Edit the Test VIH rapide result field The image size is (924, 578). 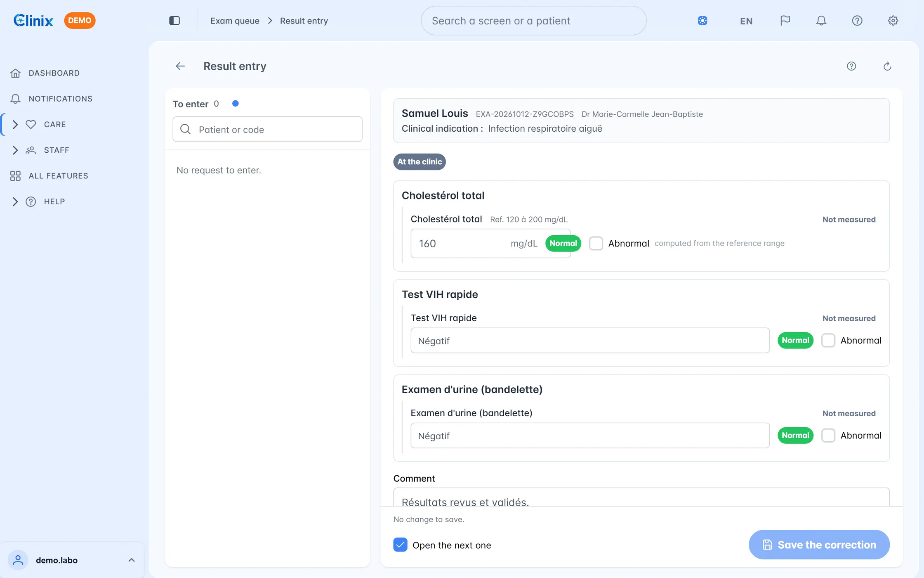(590, 341)
